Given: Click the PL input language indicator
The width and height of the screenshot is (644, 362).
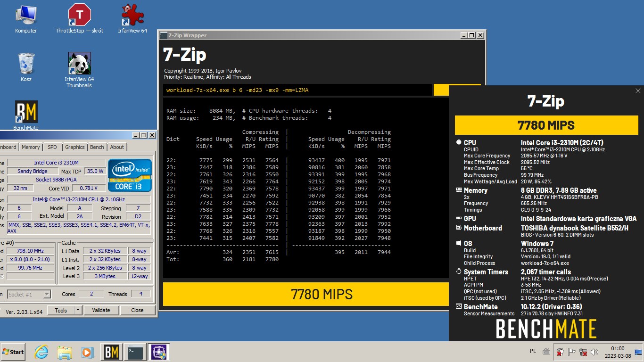Looking at the screenshot, I should (533, 351).
